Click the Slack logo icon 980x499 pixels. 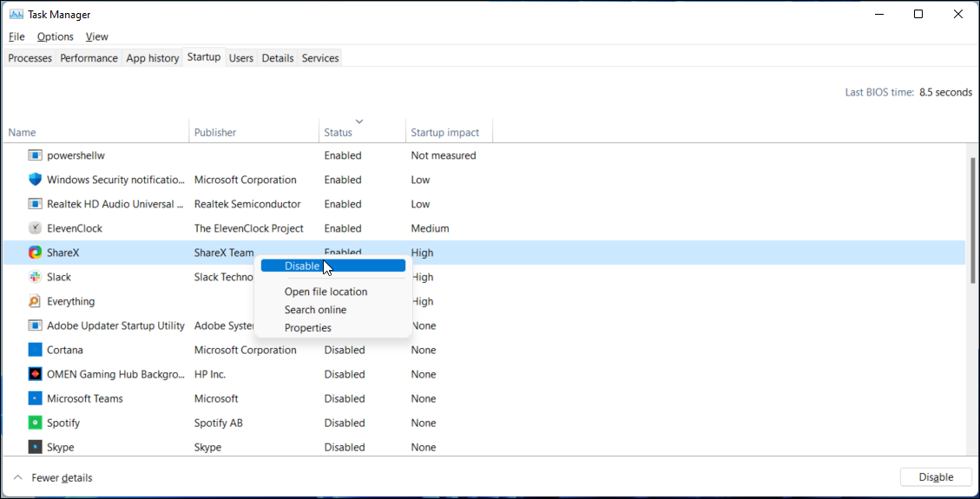pos(36,277)
